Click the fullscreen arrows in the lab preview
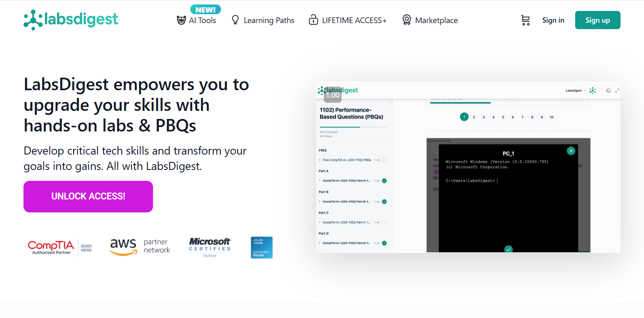Screen dimensions: 644x318 pyautogui.click(x=617, y=91)
